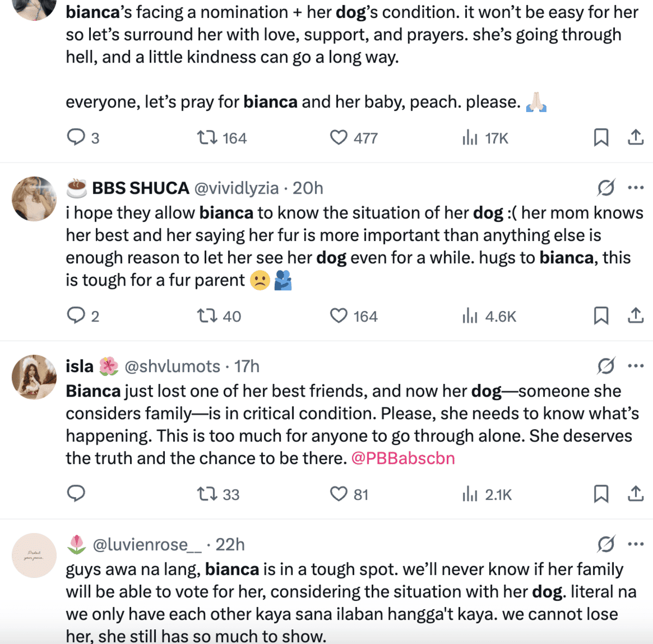Viewport: 653px width, 644px height.
Task: Repost the isla tweet with 33 reposts
Action: tap(207, 494)
